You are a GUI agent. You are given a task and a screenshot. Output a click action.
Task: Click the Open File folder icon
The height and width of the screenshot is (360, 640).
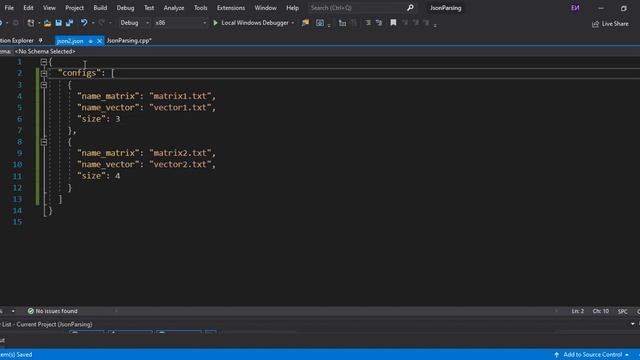tap(47, 23)
